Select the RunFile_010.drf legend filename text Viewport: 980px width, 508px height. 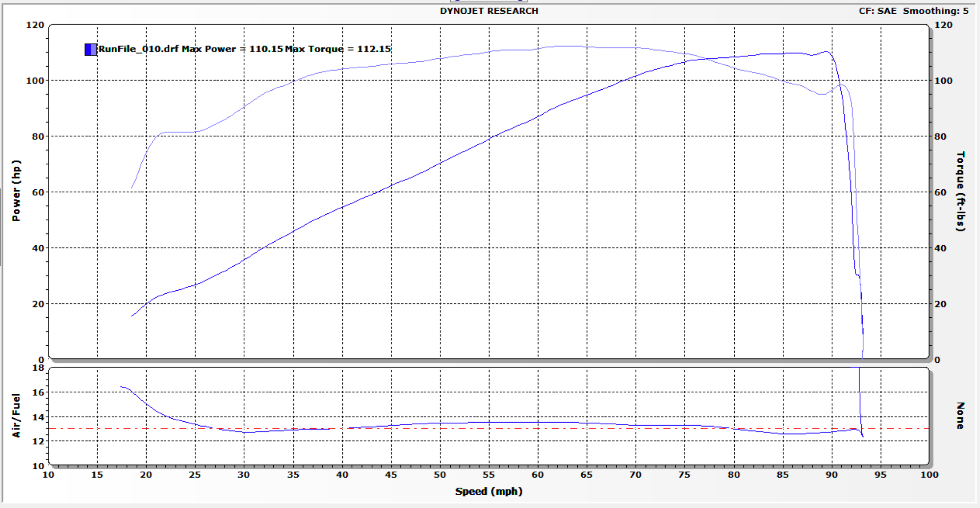(138, 49)
